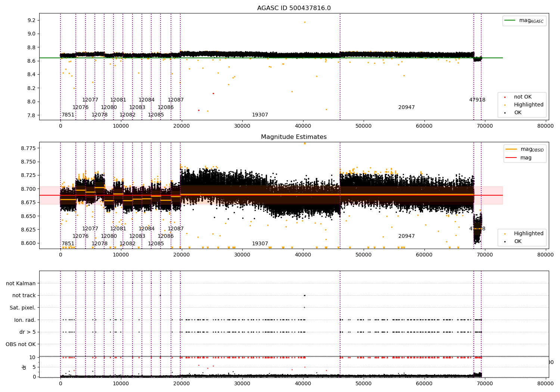Click OBSID label 19307 in top panel
The width and height of the screenshot is (560, 392).
pyautogui.click(x=260, y=115)
